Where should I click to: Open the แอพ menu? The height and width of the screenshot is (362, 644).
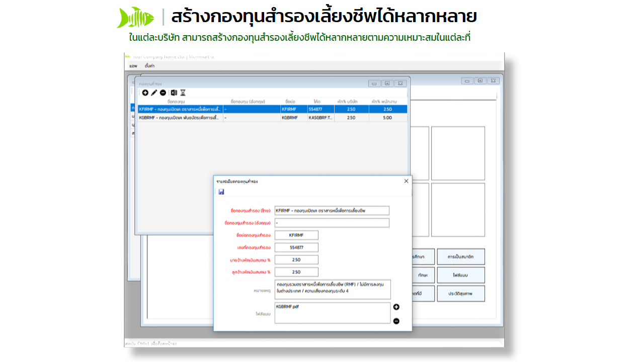click(x=133, y=66)
